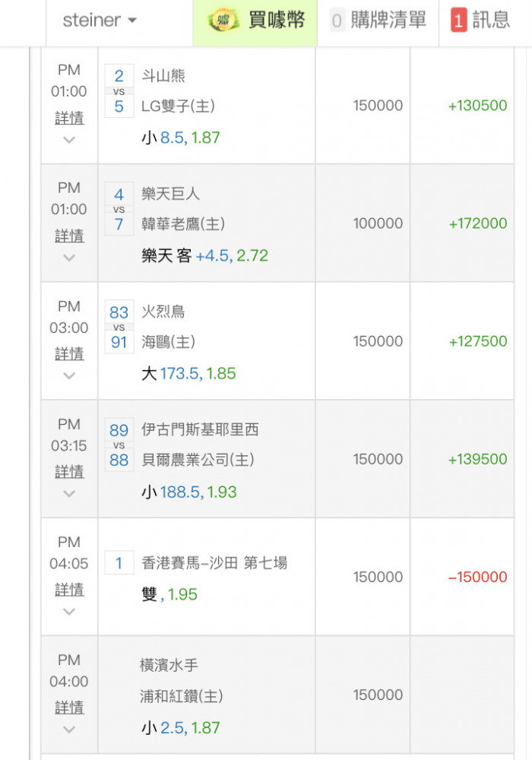Click the red message count badge
The width and height of the screenshot is (532, 760).
[458, 21]
